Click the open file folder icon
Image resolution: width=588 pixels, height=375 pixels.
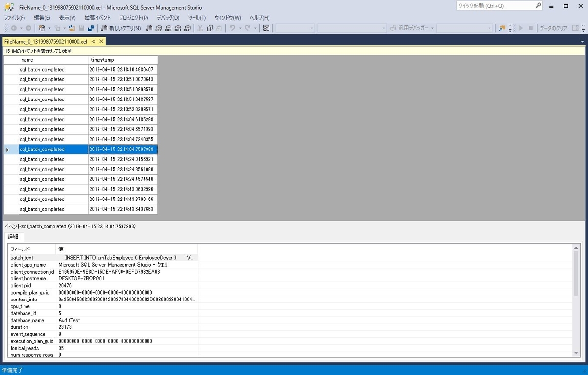click(x=72, y=28)
